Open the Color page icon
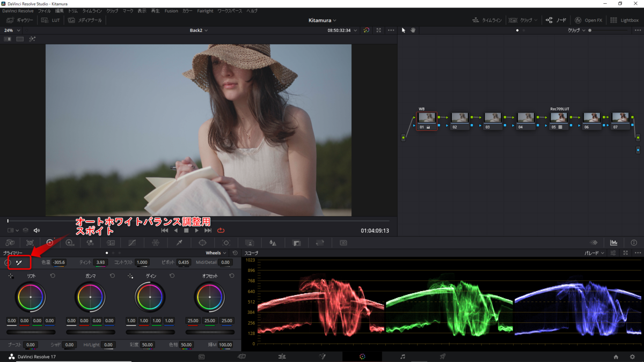644x362 pixels. pos(362,357)
